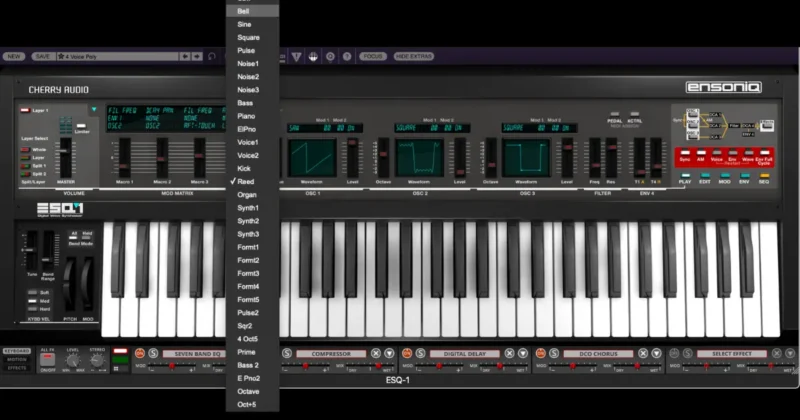Go to next preset arrow
The width and height of the screenshot is (800, 420).
(x=197, y=57)
